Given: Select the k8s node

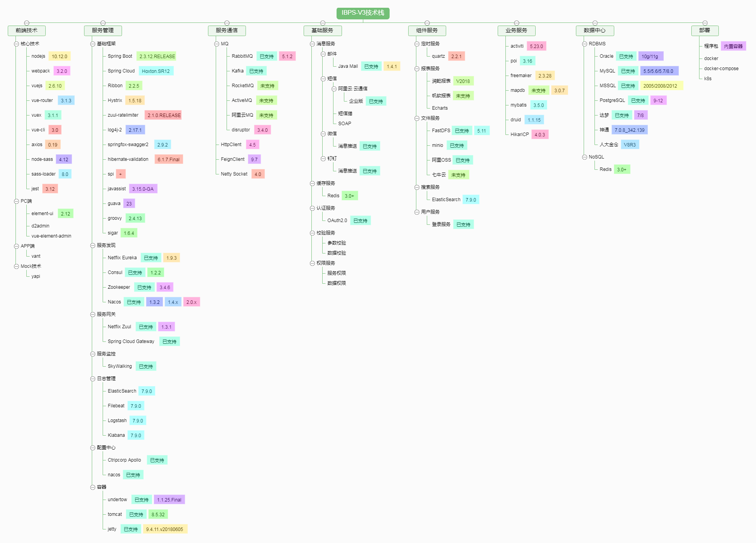Looking at the screenshot, I should [x=708, y=79].
